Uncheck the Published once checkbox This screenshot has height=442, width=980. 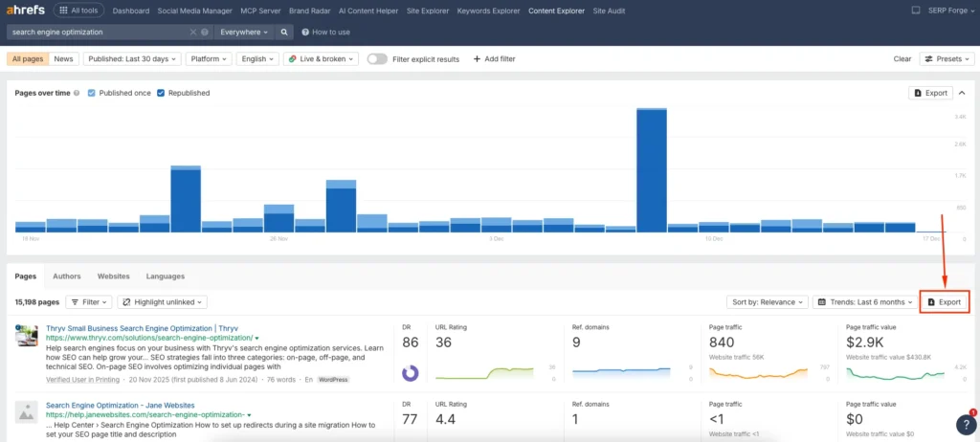pyautogui.click(x=92, y=93)
